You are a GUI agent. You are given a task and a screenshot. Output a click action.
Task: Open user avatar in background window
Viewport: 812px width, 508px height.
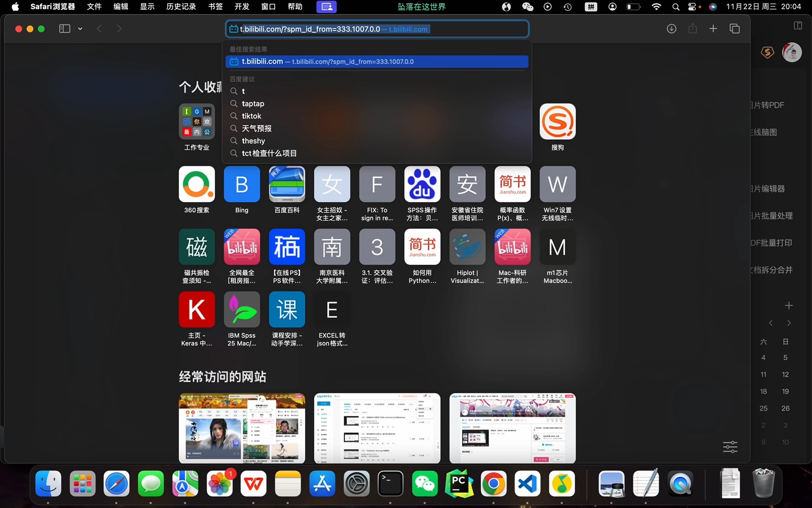coord(792,52)
